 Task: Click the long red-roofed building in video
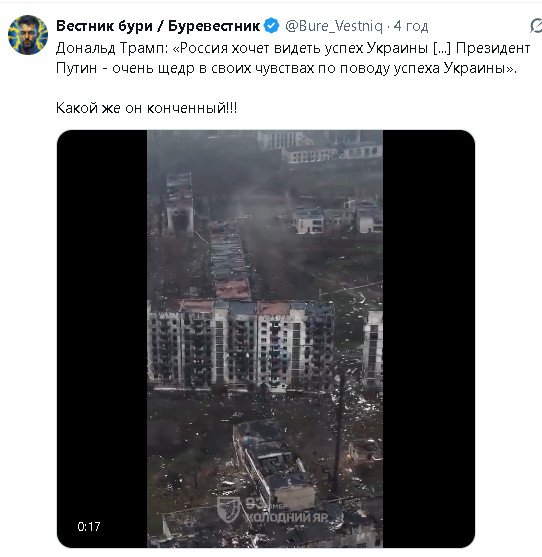230,261
